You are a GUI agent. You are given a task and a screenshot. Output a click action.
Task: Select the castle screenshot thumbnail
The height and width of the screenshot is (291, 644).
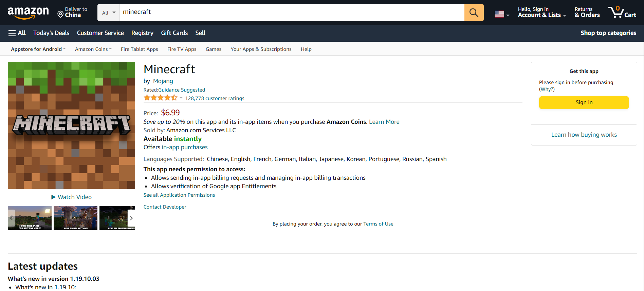[x=75, y=218]
